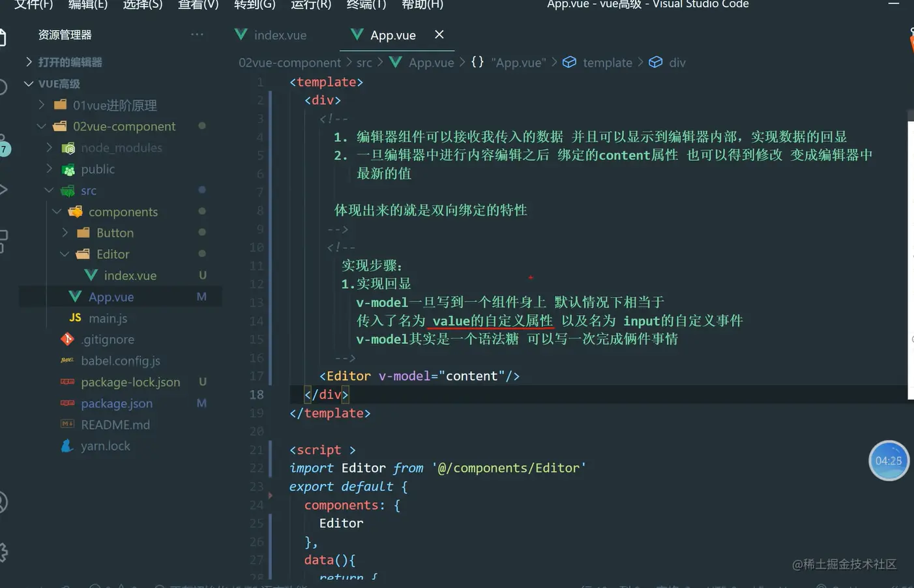Click the yarn icon beside yarn.lock
The image size is (914, 588).
point(67,446)
